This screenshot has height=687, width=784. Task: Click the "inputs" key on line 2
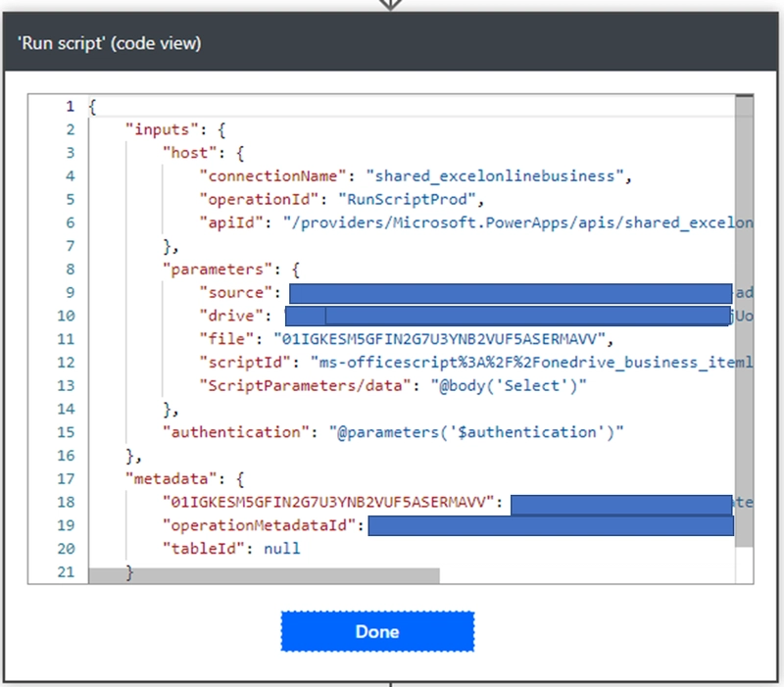coord(161,128)
